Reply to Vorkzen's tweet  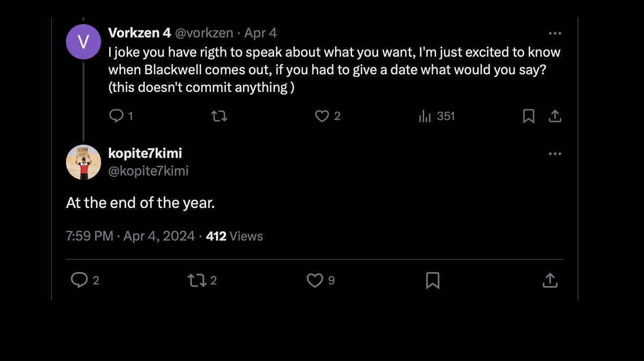[116, 116]
